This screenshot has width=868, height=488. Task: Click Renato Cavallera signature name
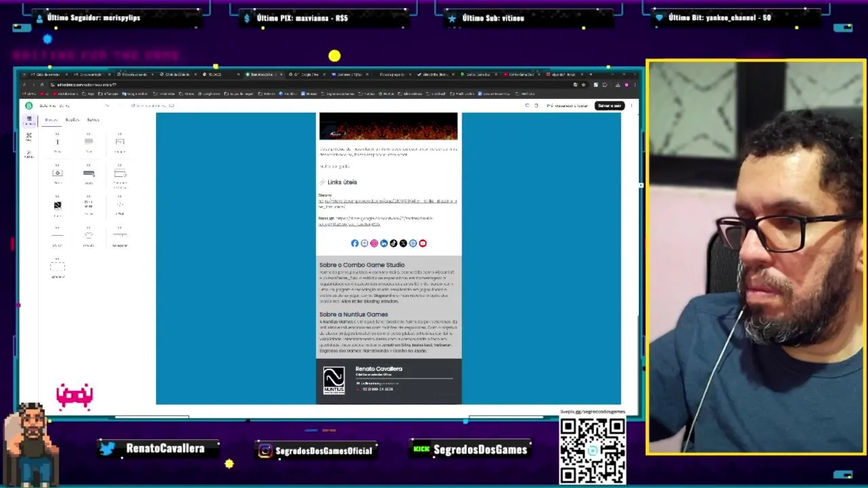click(378, 369)
